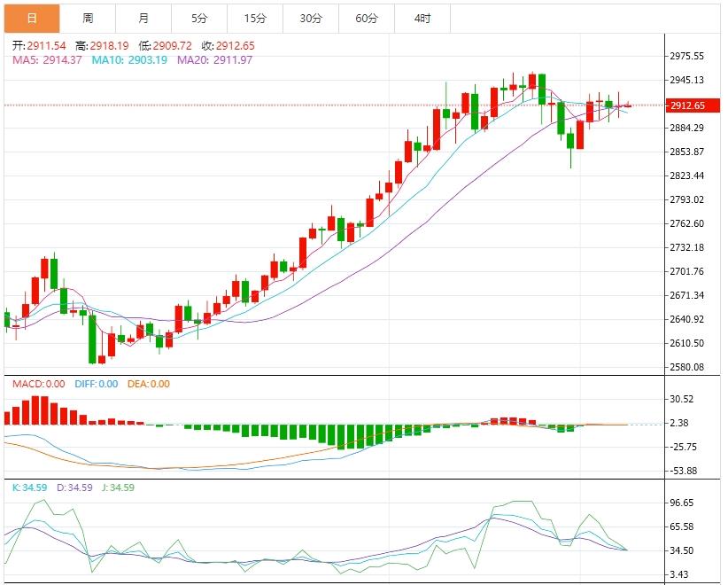The height and width of the screenshot is (585, 728).
Task: Click the K: 34.59 KDJ label
Action: click(x=29, y=487)
